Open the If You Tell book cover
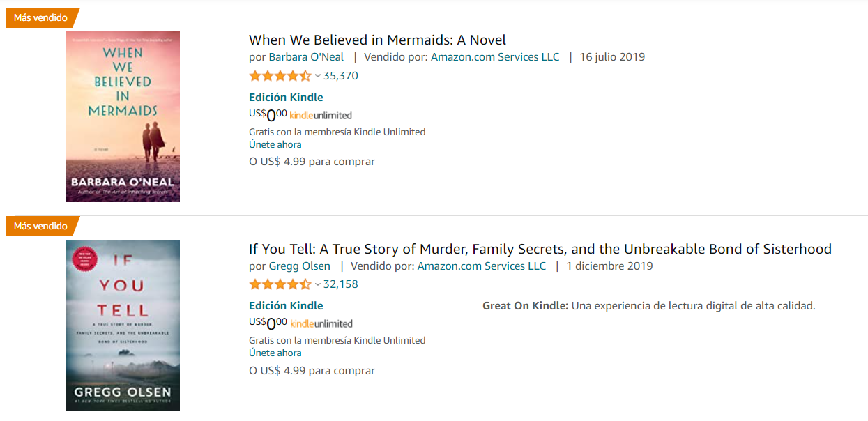Screen dimensions: 868x421 pyautogui.click(x=123, y=325)
